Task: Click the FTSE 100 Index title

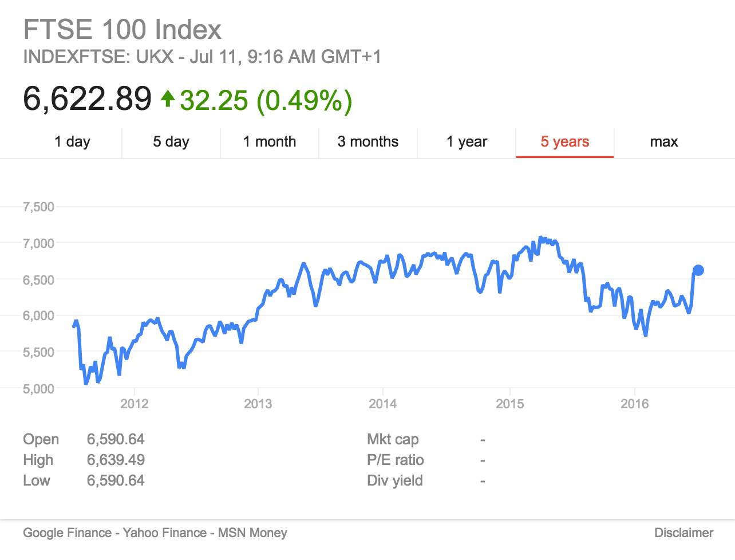Action: click(x=122, y=30)
